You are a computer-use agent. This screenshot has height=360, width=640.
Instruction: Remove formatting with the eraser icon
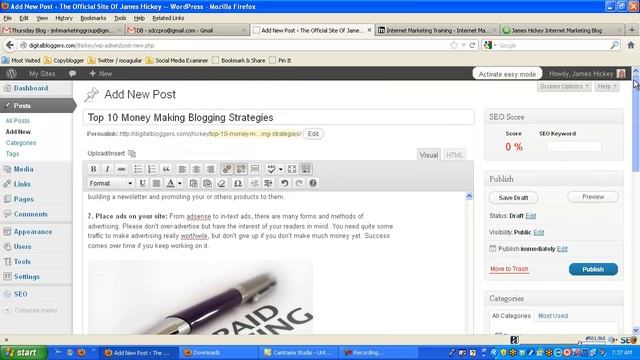click(222, 183)
